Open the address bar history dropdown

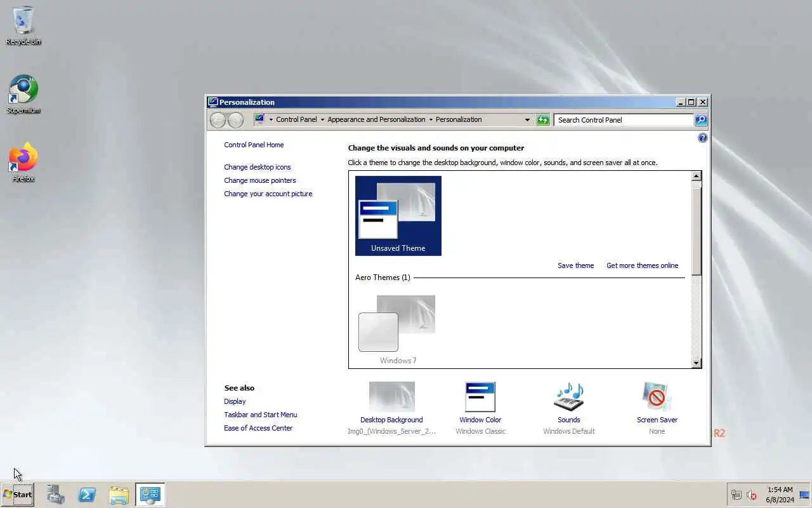click(527, 119)
